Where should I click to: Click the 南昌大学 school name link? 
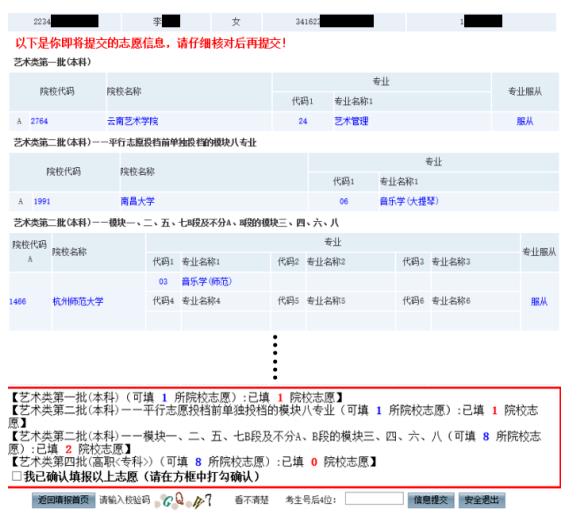pos(137,201)
